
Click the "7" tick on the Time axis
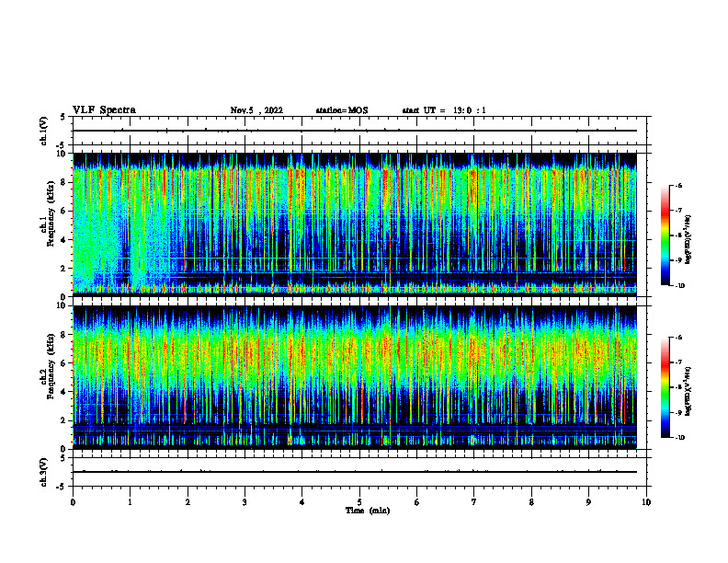click(474, 502)
